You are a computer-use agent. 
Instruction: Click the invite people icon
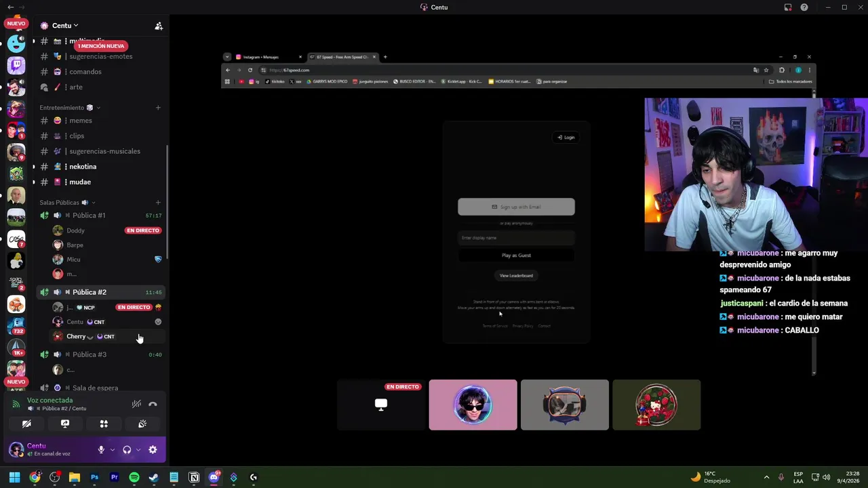159,26
